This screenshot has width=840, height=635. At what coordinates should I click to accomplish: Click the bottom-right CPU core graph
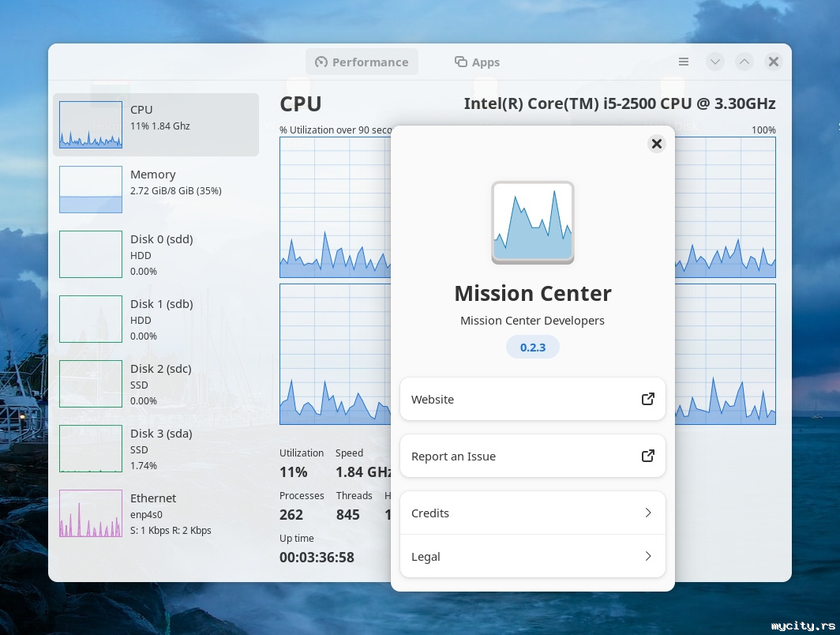[726, 354]
